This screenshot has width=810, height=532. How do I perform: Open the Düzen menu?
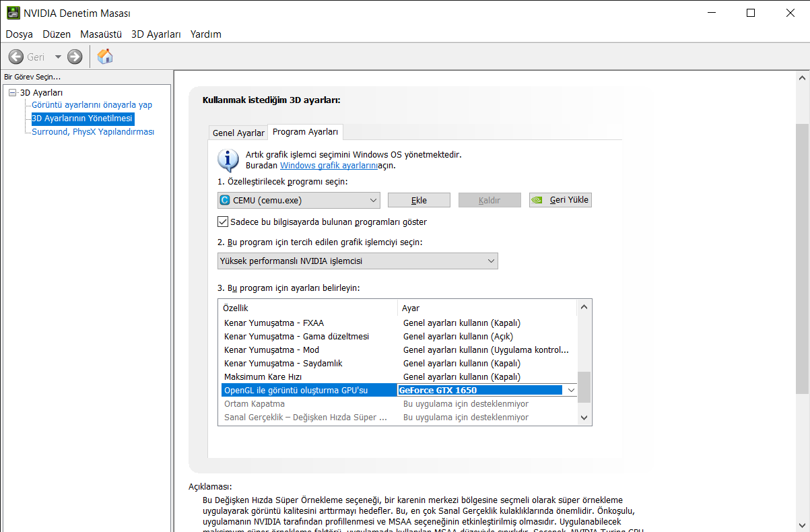click(57, 34)
